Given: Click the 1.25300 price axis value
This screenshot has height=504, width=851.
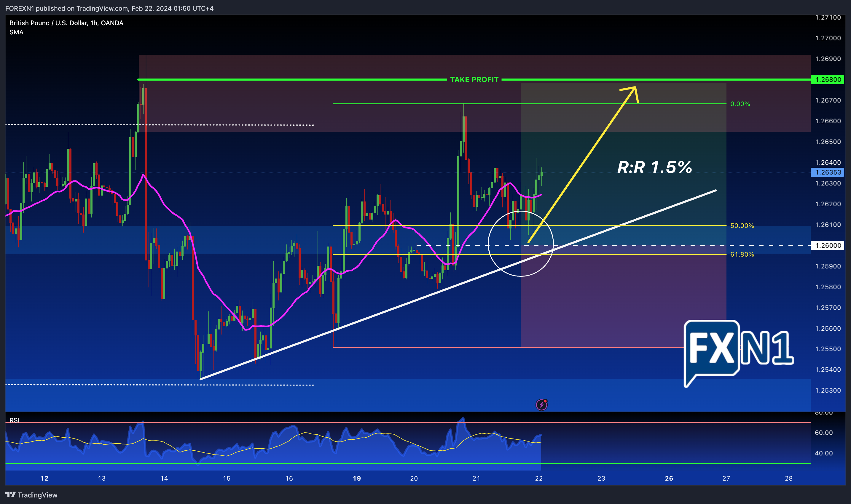Looking at the screenshot, I should [x=828, y=390].
